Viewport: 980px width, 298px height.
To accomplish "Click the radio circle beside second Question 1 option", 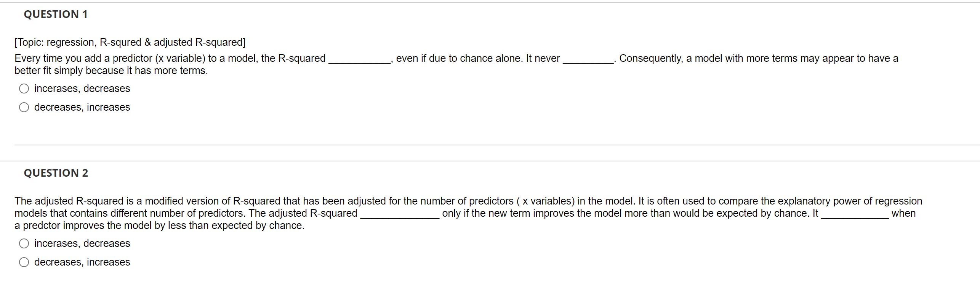I will coord(24,107).
